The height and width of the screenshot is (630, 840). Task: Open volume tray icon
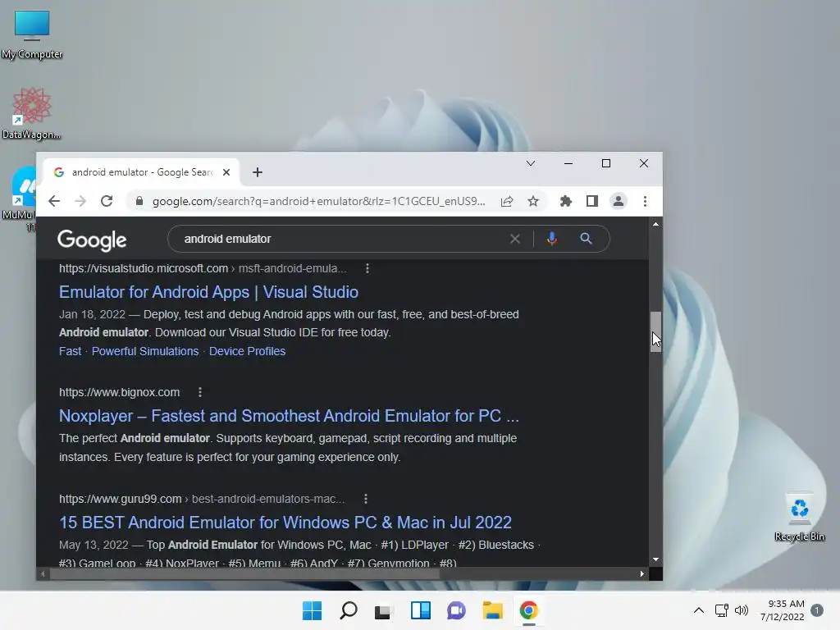742,610
